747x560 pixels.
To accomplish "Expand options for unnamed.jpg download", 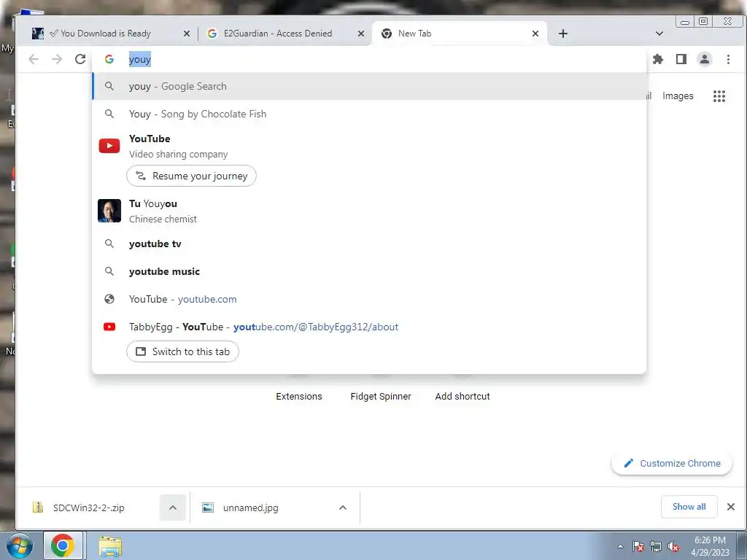I will tap(343, 507).
